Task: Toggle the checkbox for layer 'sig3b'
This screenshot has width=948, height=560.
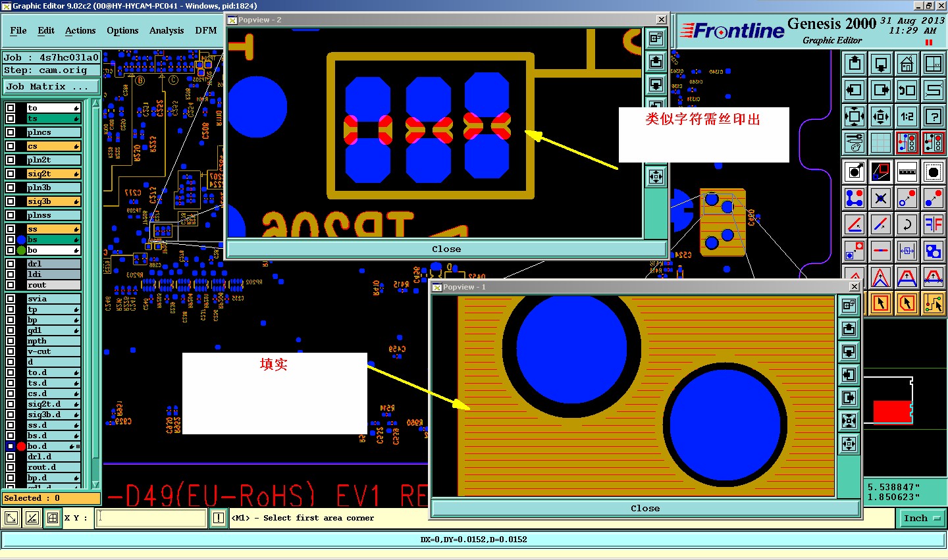Action: (11, 201)
